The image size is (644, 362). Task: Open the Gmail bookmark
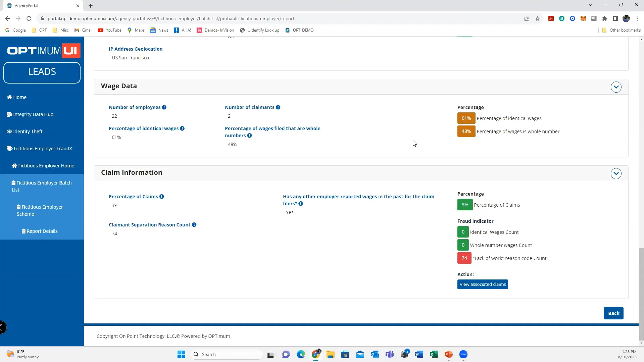[83, 30]
